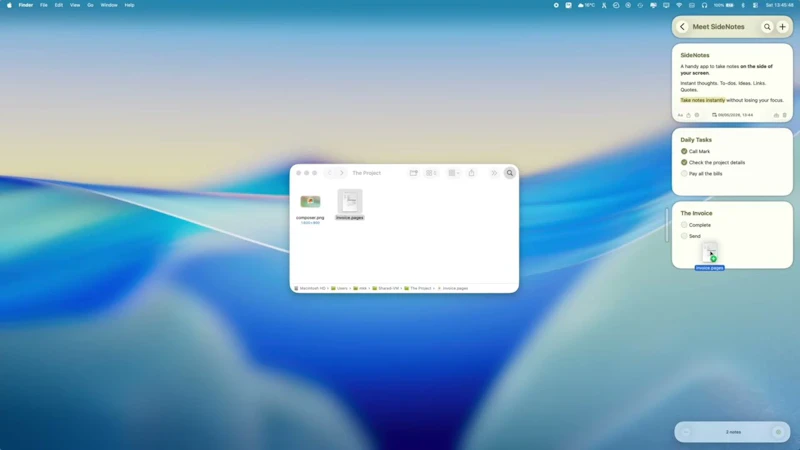Click highlighted text Take notes instantly
Viewport: 800px width, 450px height.
coord(703,100)
